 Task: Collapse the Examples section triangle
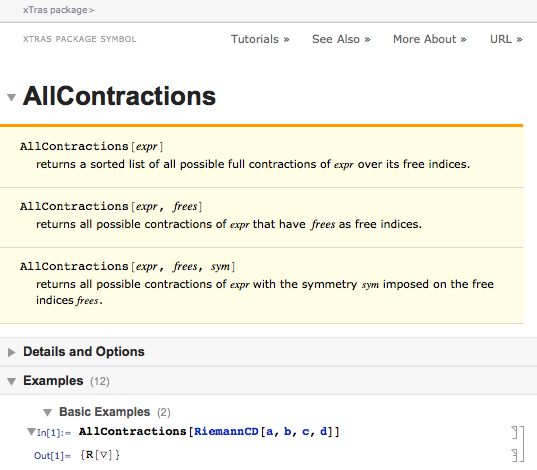[x=11, y=381]
